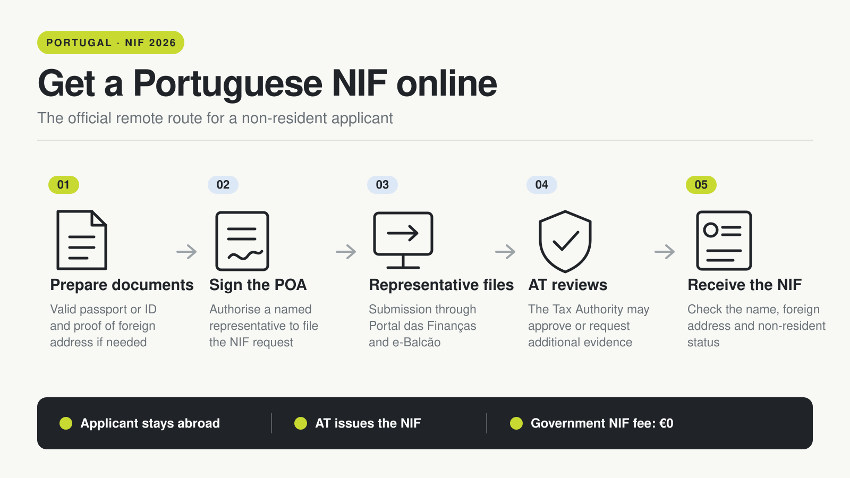850x478 pixels.
Task: Click the Receive the NIF heading
Action: tap(744, 285)
